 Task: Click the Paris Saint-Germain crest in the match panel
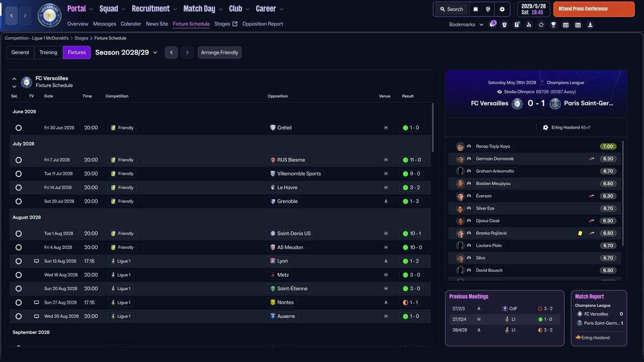[x=555, y=104]
